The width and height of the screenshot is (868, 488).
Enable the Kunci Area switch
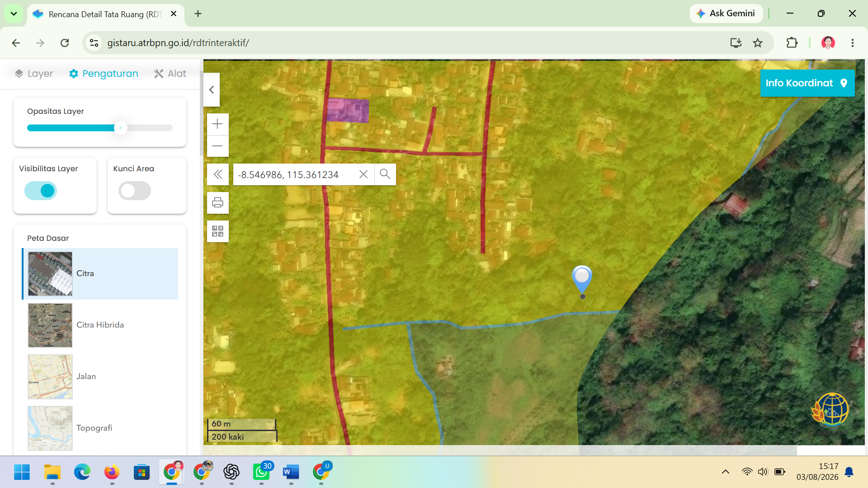point(135,191)
